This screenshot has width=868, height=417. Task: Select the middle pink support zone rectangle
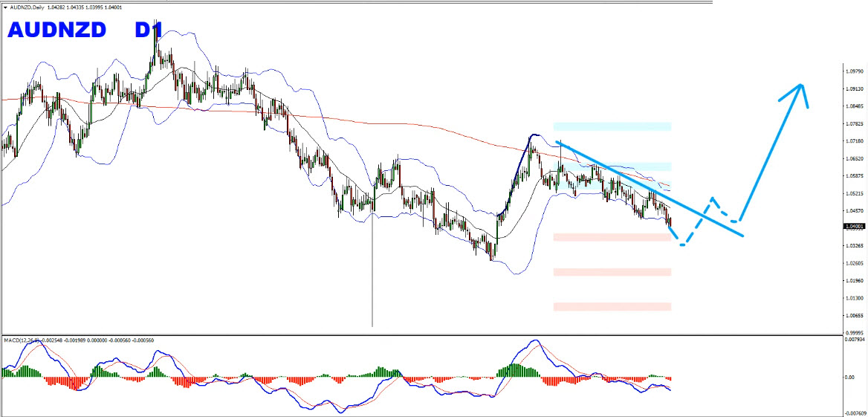(612, 272)
